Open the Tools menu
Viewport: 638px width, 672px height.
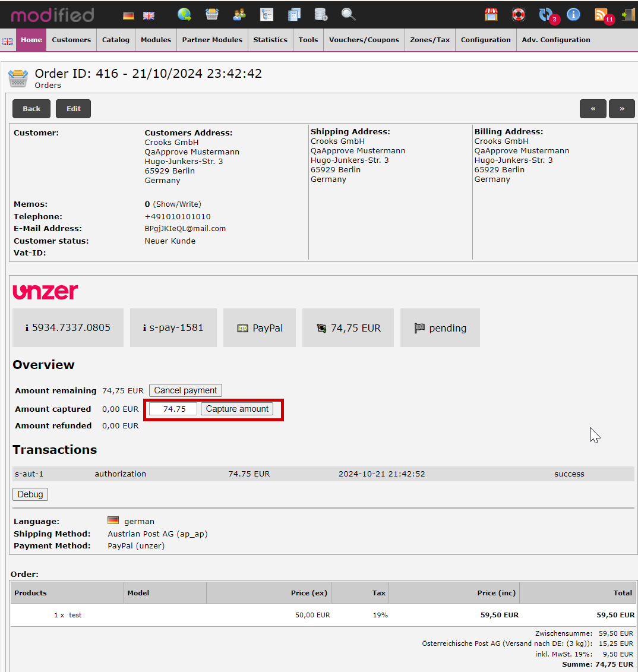point(308,40)
